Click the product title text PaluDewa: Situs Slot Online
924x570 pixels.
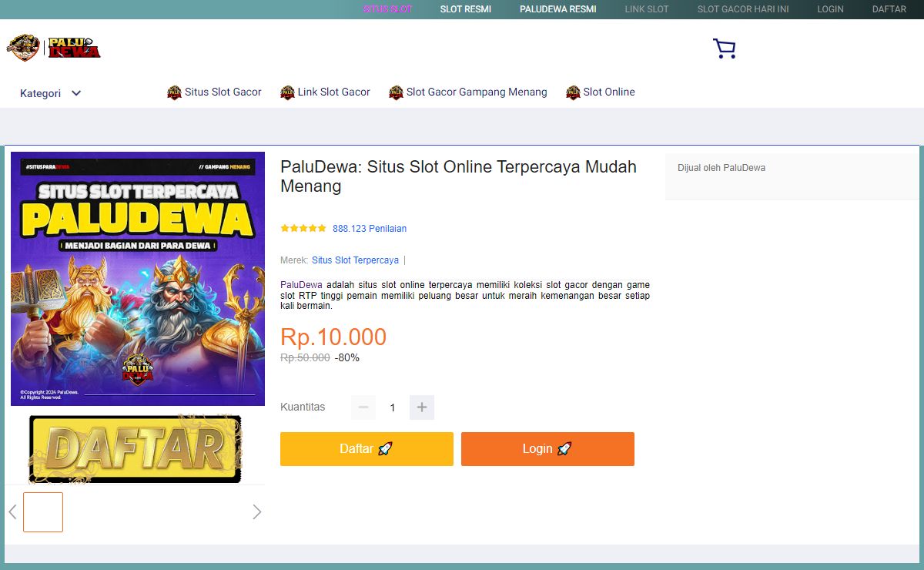click(x=458, y=176)
